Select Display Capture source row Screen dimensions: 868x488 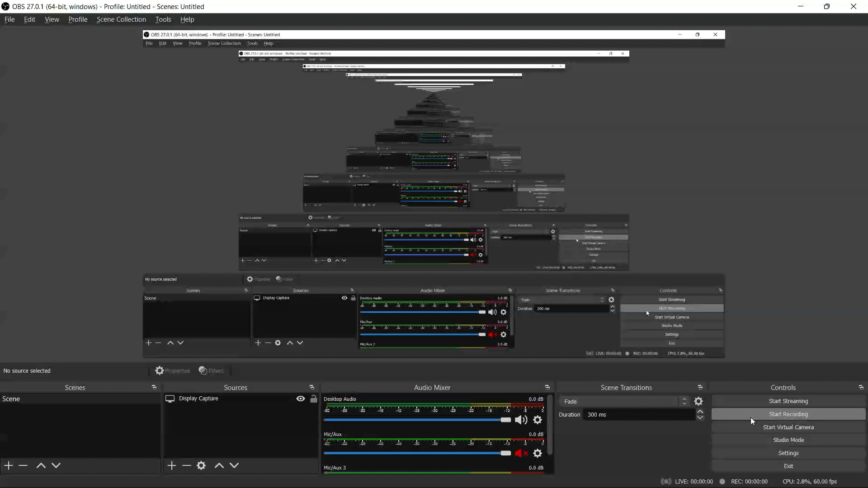(x=241, y=399)
